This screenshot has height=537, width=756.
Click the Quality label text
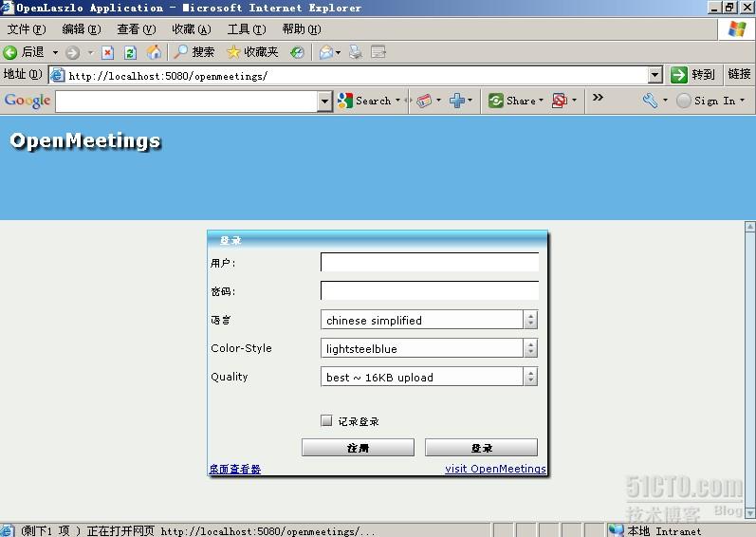tap(229, 377)
